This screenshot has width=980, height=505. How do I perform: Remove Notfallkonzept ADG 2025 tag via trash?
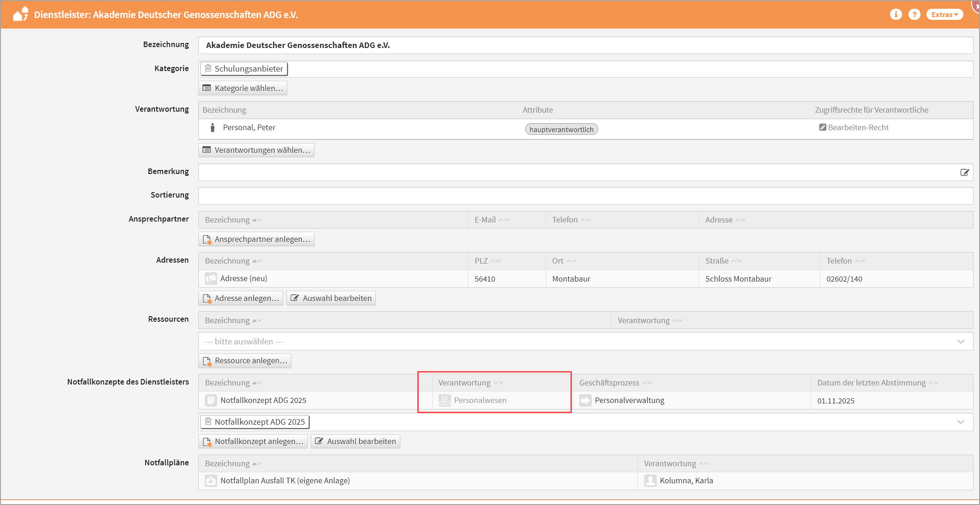(x=208, y=421)
